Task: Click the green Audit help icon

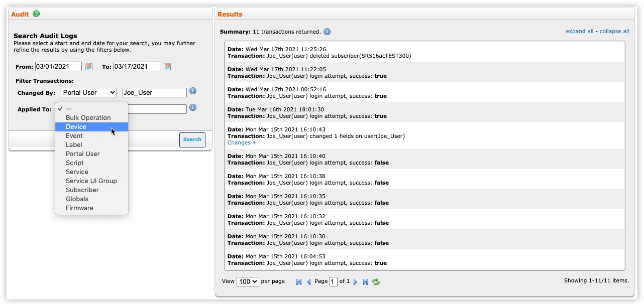Action: pos(36,14)
